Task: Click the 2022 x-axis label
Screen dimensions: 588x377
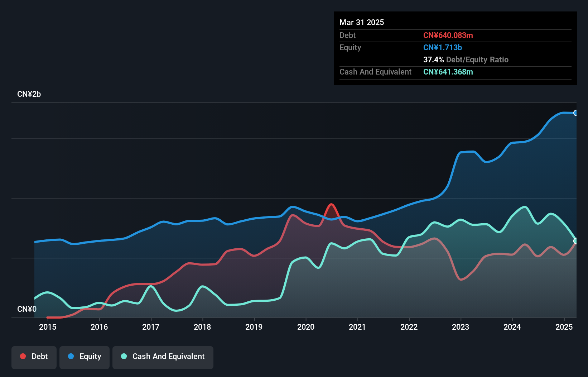Action: click(409, 327)
